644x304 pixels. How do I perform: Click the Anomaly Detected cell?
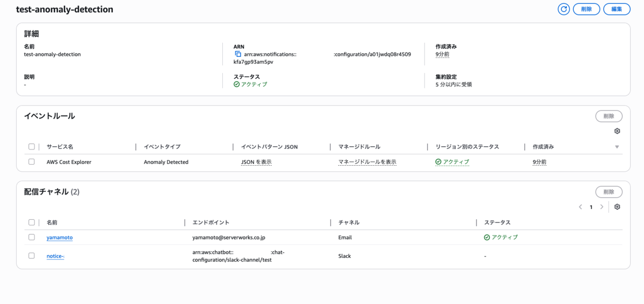(x=166, y=162)
